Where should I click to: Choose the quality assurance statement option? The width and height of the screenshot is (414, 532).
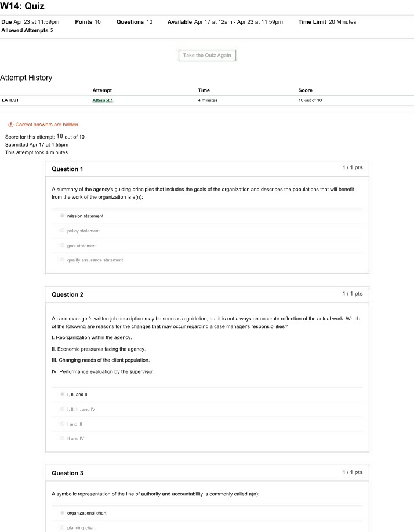click(x=62, y=260)
